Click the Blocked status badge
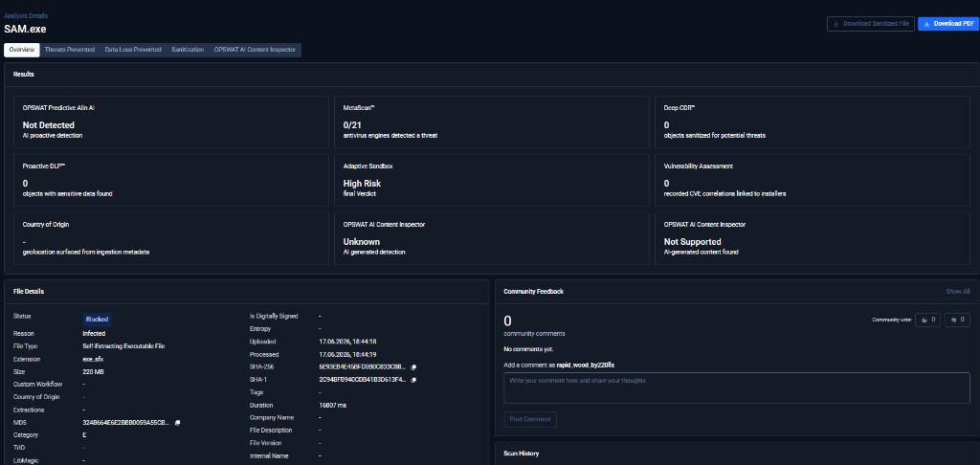980x465 pixels. point(97,319)
